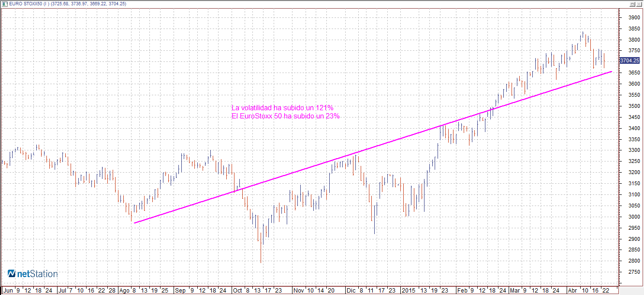644x295 pixels.
Task: Click the Dic label on the date axis
Action: (x=351, y=291)
